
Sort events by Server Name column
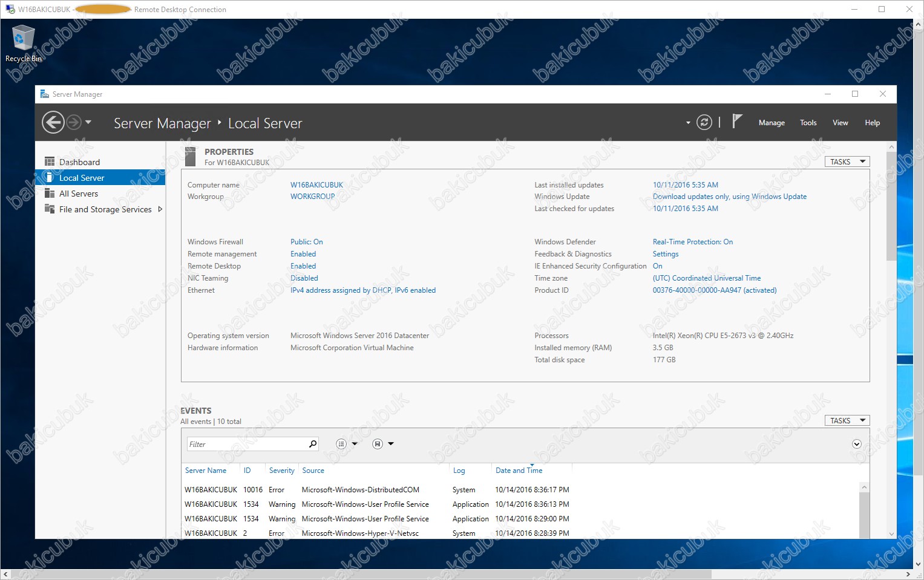click(206, 471)
